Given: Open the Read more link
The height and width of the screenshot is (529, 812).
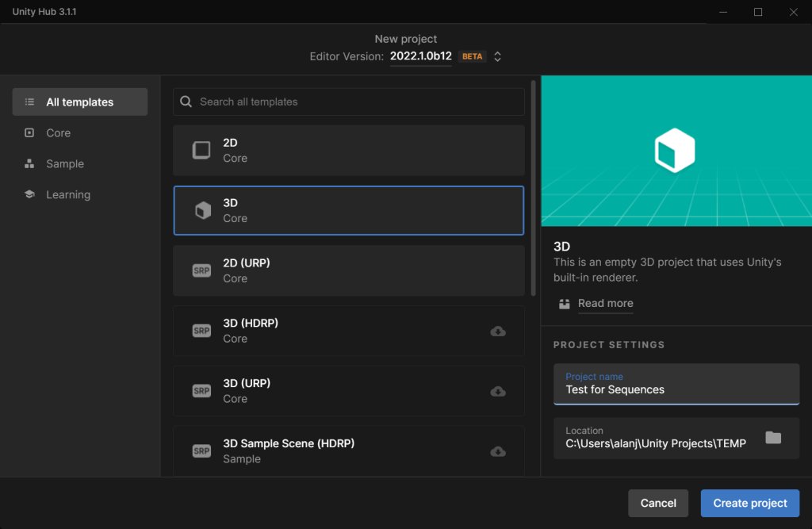Looking at the screenshot, I should (x=605, y=303).
